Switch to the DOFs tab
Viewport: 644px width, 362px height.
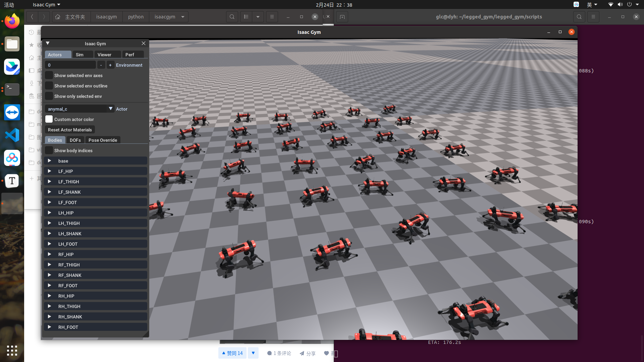[75, 140]
